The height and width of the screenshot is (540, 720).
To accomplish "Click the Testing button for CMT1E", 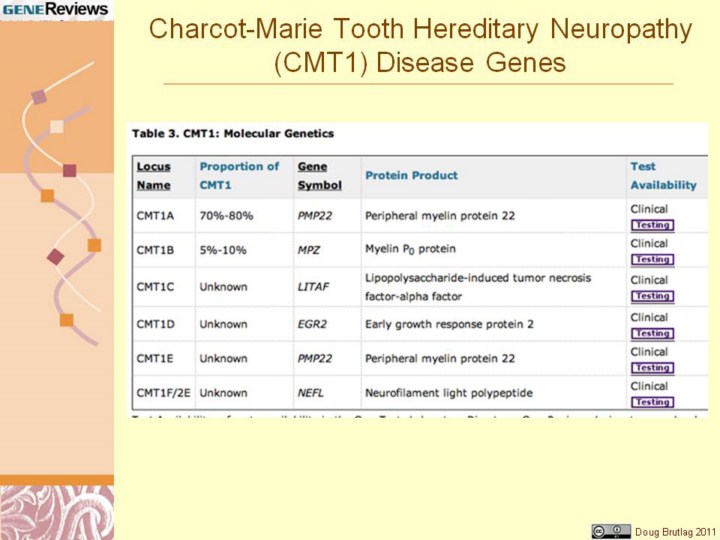I will point(652,368).
